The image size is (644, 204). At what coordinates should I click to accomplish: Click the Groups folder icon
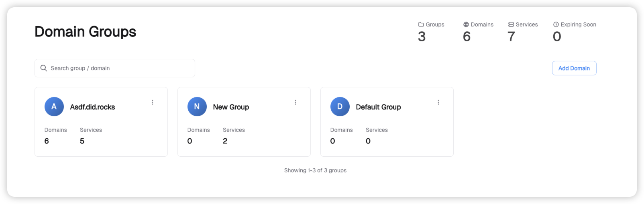click(x=421, y=24)
